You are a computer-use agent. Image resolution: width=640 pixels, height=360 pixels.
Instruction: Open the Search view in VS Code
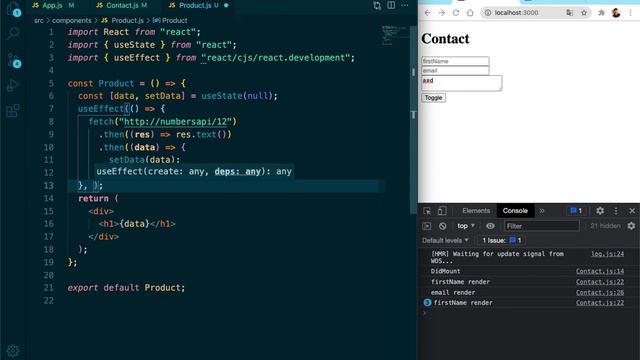[13, 33]
